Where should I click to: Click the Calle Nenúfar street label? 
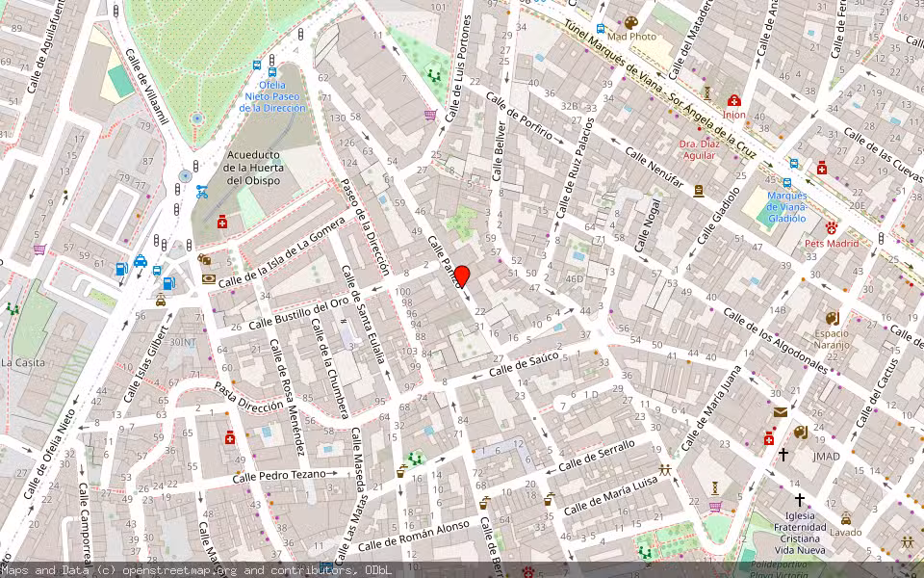[x=653, y=168]
